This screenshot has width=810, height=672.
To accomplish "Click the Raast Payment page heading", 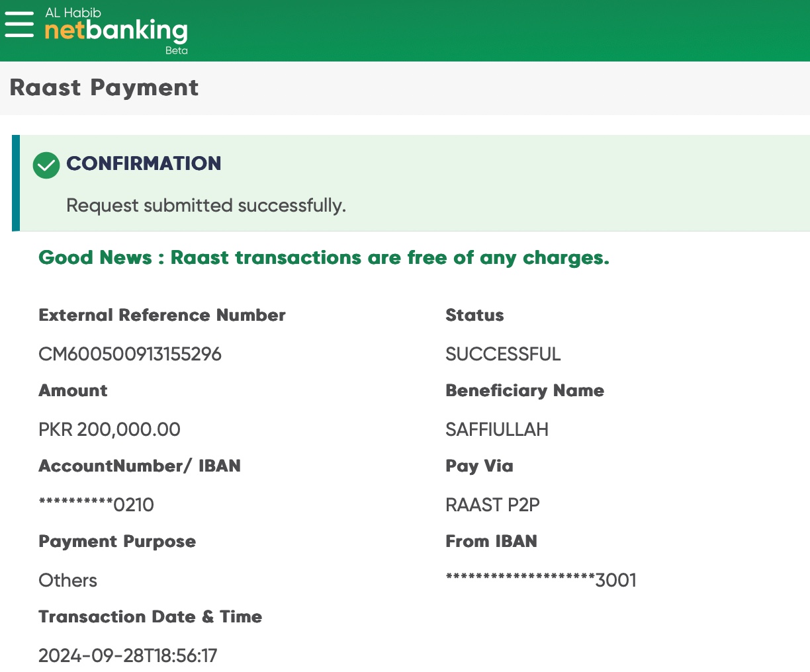I will 104,88.
